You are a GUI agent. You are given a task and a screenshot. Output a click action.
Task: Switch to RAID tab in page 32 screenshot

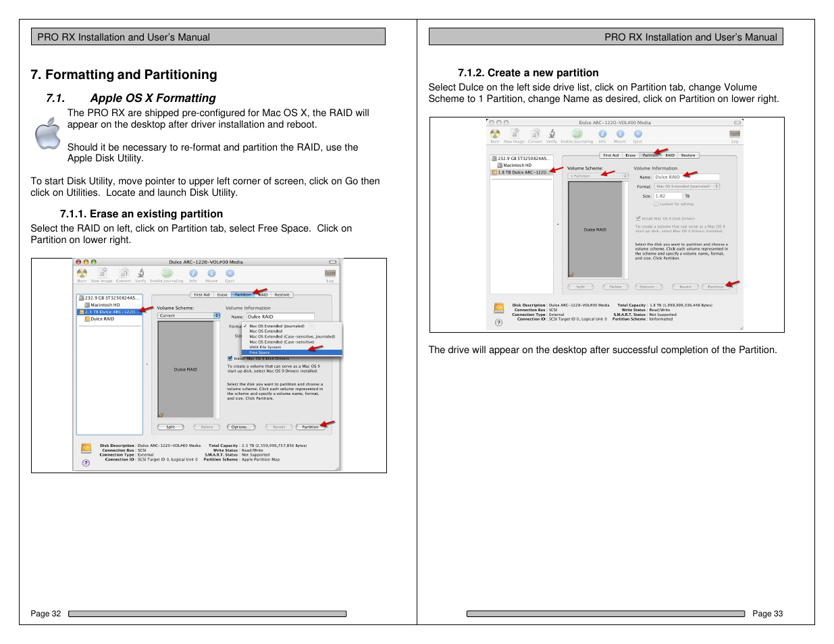pos(263,294)
